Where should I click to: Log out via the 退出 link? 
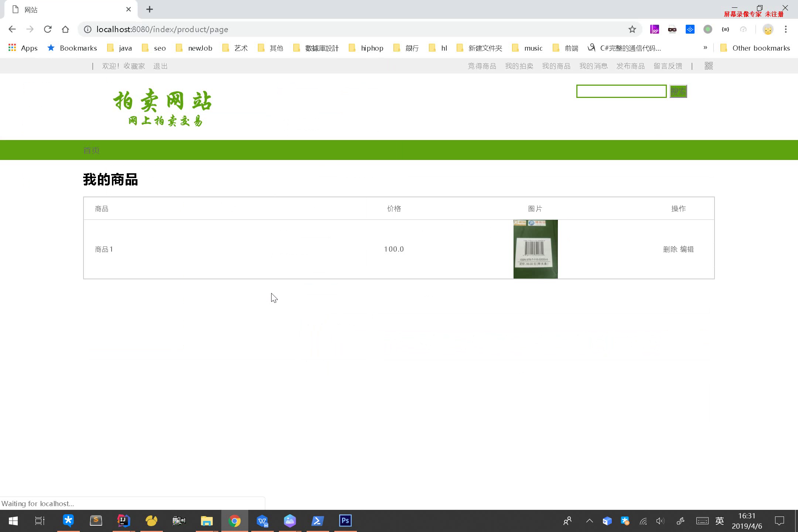[x=160, y=66]
